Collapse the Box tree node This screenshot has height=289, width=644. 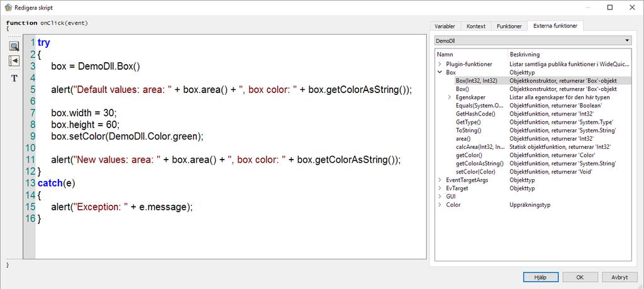pos(440,73)
